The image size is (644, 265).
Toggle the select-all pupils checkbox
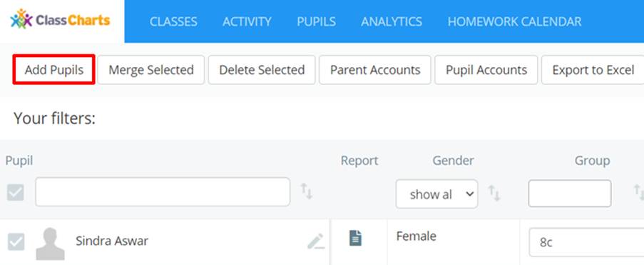[16, 192]
